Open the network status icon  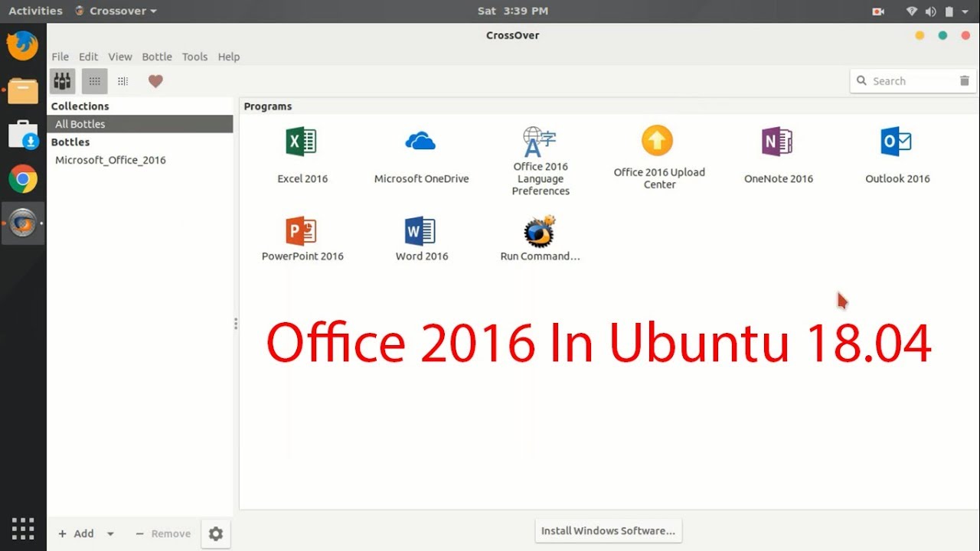pyautogui.click(x=912, y=11)
